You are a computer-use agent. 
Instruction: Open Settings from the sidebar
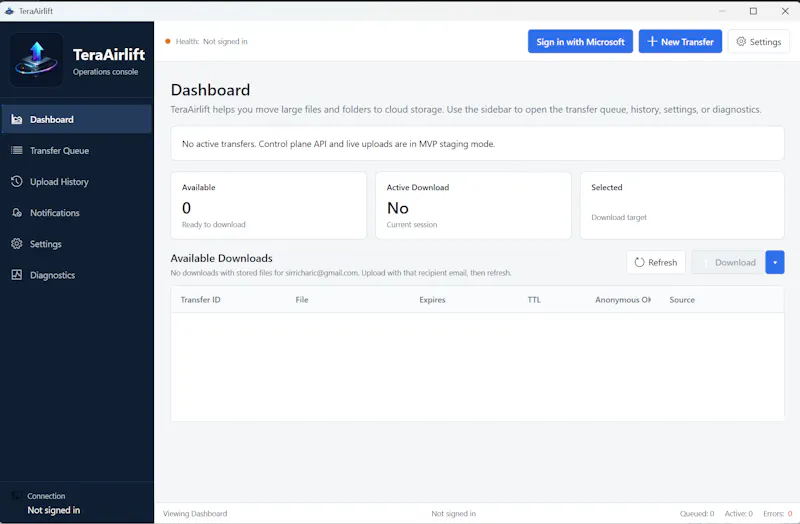coord(77,244)
